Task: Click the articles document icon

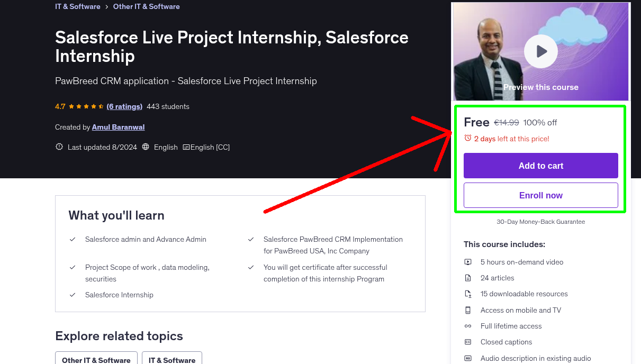Action: pyautogui.click(x=468, y=278)
